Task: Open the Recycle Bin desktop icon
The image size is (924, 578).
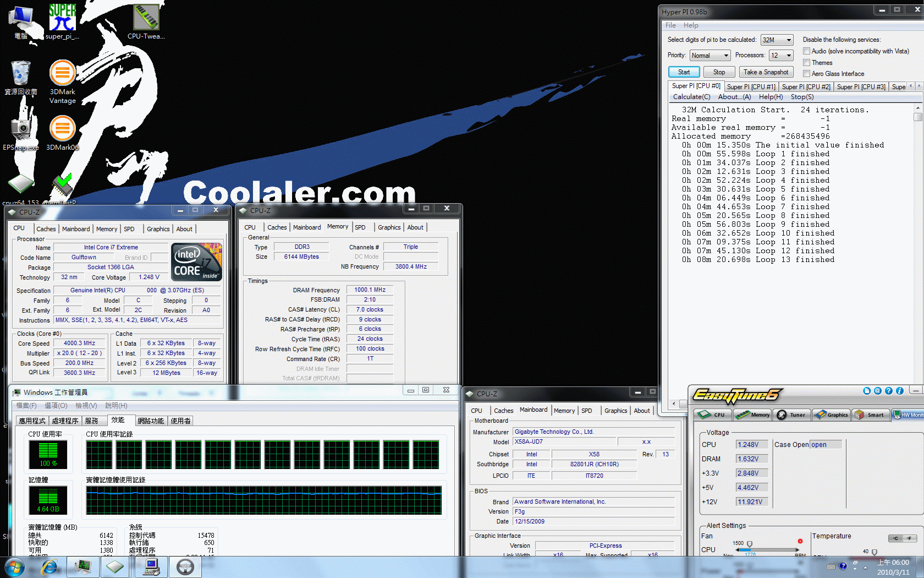Action: [x=21, y=77]
